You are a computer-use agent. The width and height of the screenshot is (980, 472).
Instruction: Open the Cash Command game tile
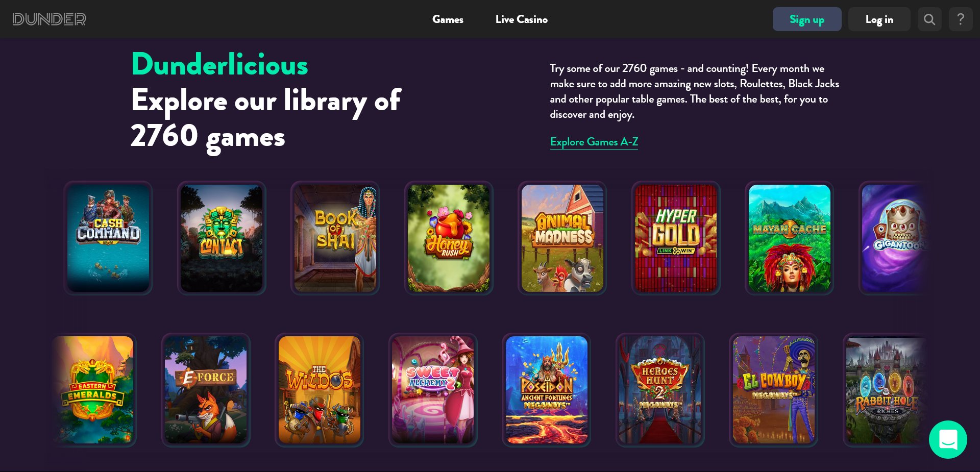pyautogui.click(x=108, y=238)
